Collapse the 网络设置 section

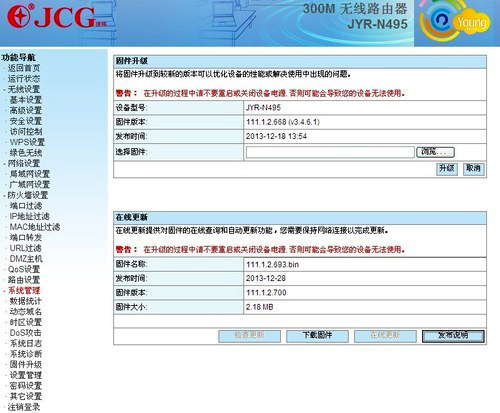24,163
